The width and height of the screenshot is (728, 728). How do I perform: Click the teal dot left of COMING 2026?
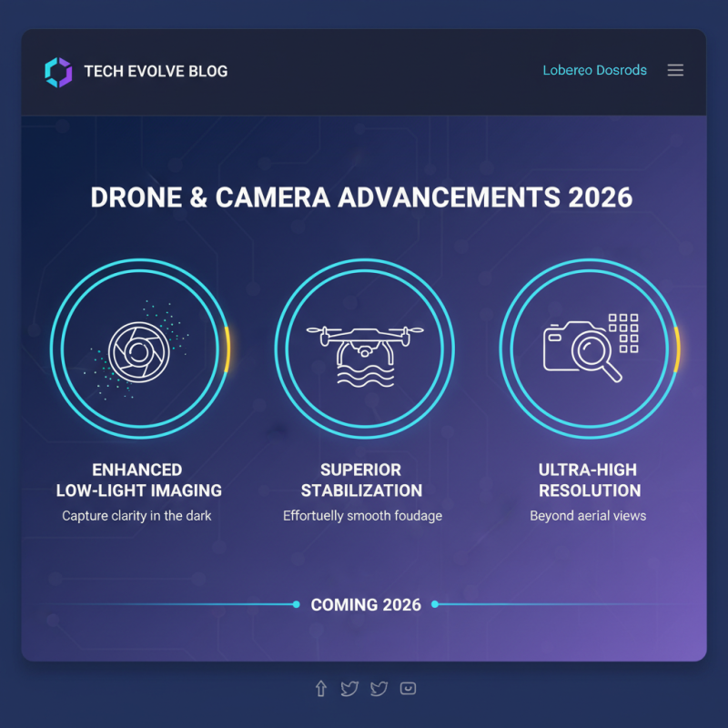tap(295, 604)
